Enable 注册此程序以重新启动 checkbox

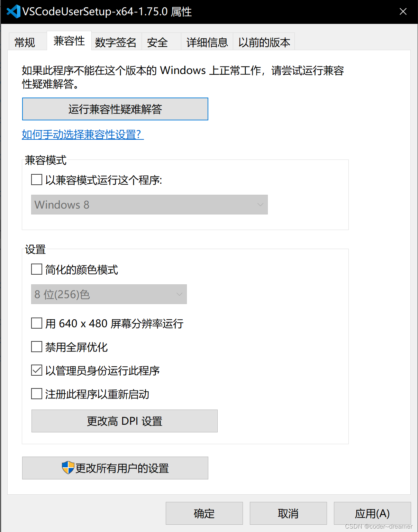[x=36, y=394]
